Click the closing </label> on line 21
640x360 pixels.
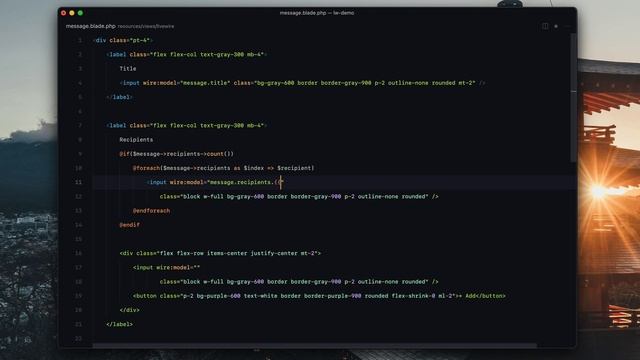click(119, 324)
